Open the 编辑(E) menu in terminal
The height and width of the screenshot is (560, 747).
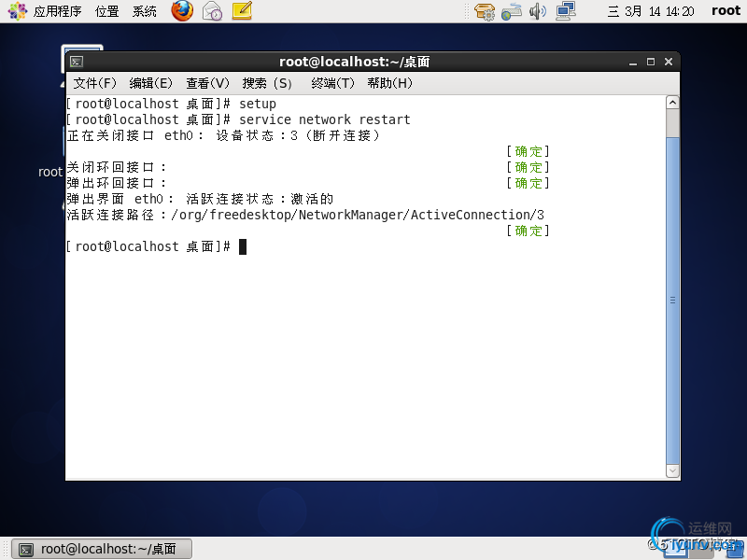[150, 83]
